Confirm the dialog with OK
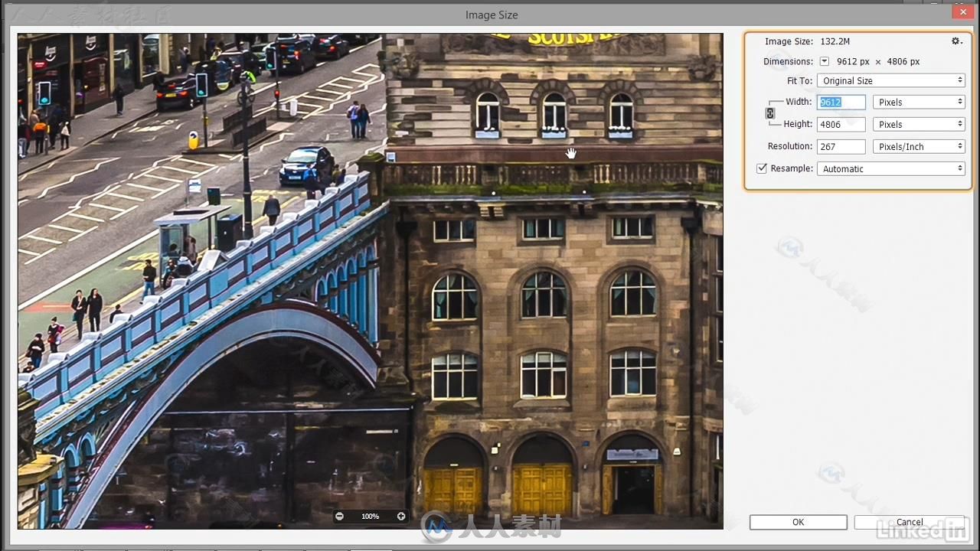980x551 pixels. [x=799, y=522]
